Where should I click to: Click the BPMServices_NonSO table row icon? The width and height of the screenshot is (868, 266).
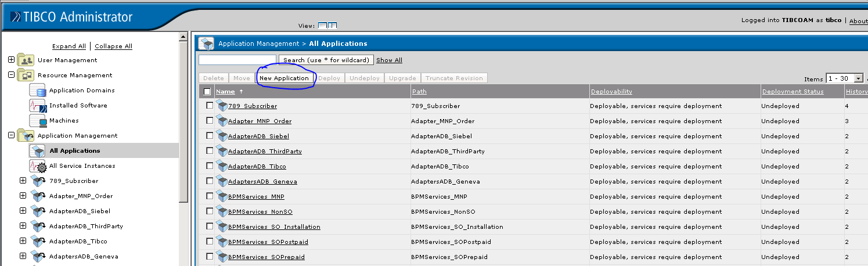[x=221, y=211]
